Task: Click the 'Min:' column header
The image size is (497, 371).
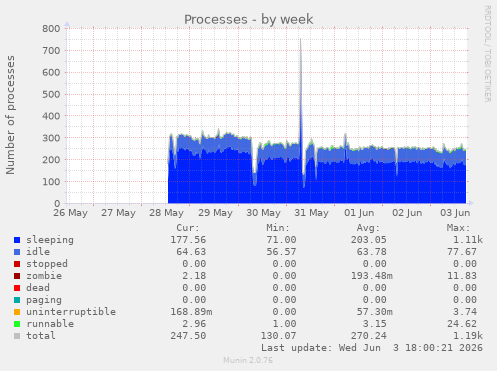Action: (278, 228)
